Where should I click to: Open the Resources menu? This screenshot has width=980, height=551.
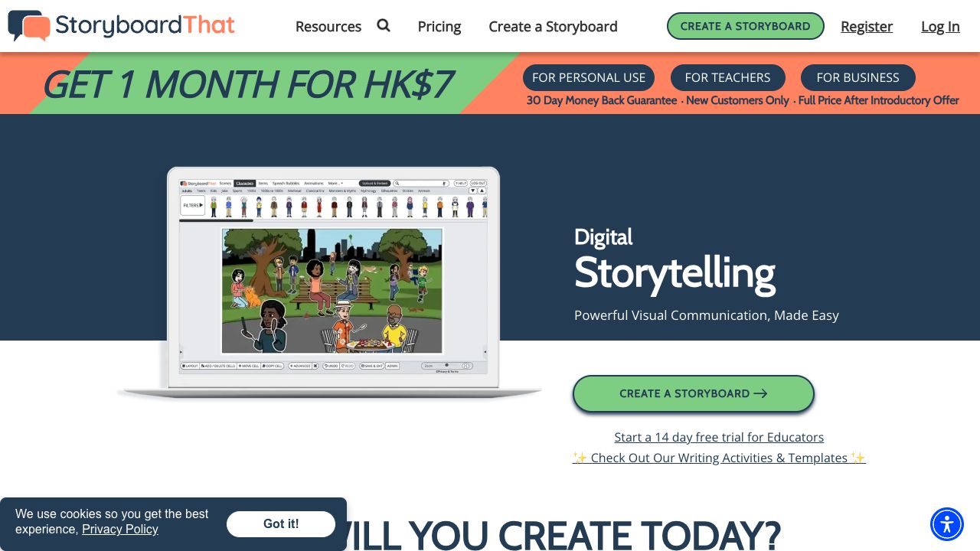328,26
